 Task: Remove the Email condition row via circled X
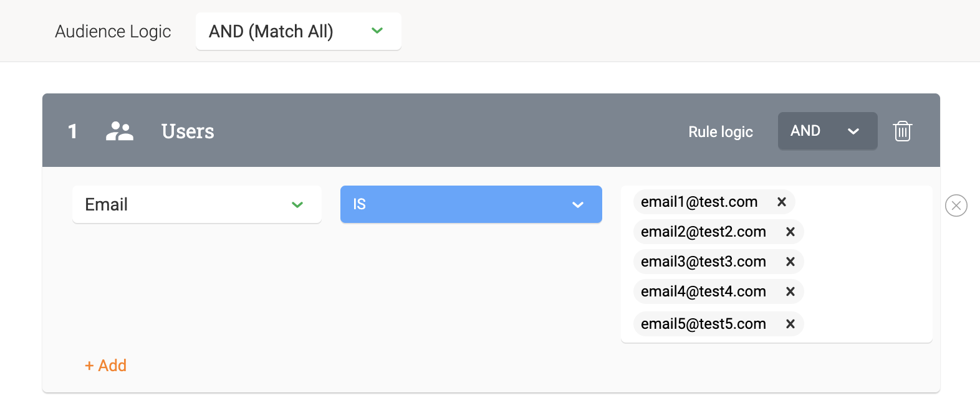(956, 206)
